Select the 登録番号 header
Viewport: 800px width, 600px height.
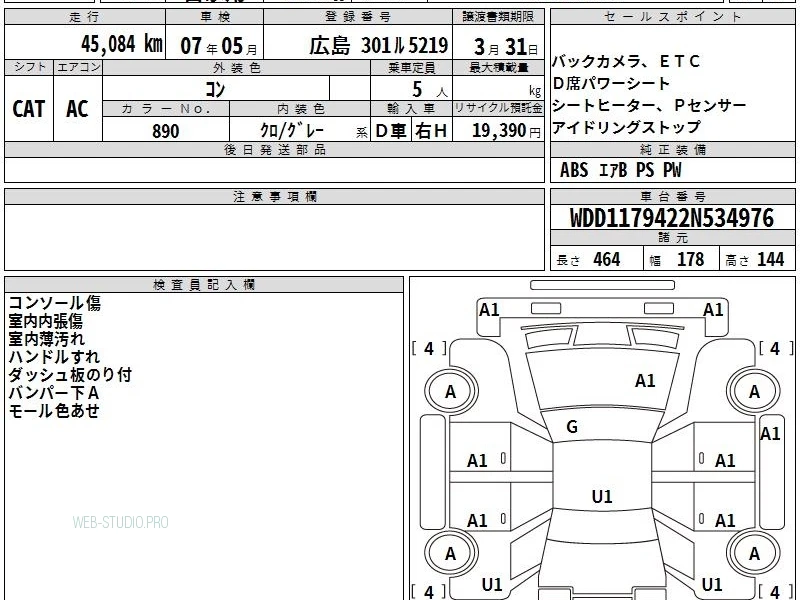(x=358, y=16)
